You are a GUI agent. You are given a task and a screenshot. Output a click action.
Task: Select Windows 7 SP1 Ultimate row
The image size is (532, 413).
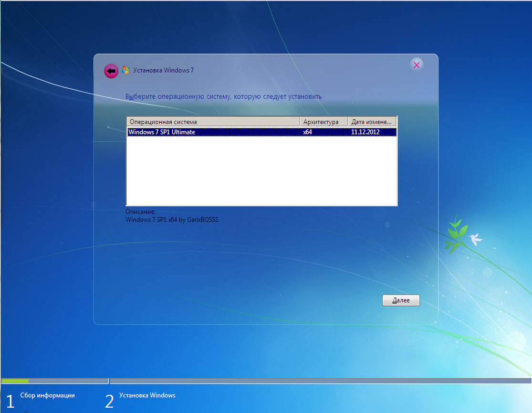point(261,132)
